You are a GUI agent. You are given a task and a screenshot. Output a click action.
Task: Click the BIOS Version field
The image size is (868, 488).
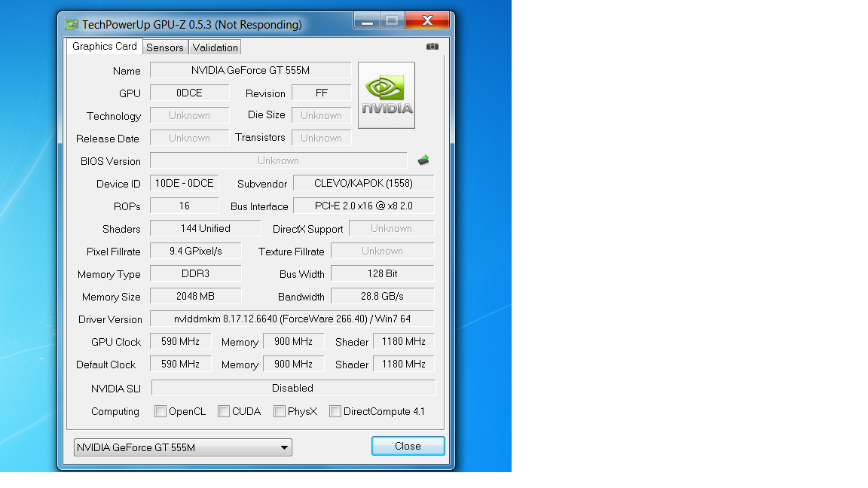(x=279, y=160)
